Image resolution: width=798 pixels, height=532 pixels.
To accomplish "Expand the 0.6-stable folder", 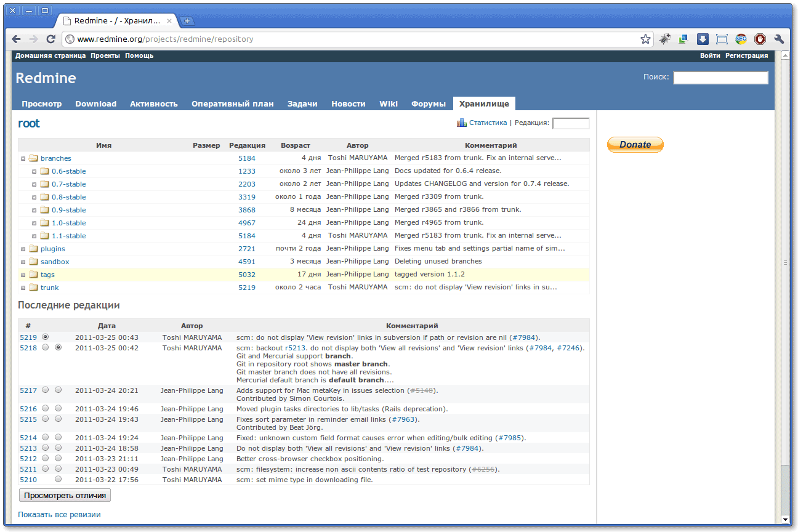I will click(34, 171).
